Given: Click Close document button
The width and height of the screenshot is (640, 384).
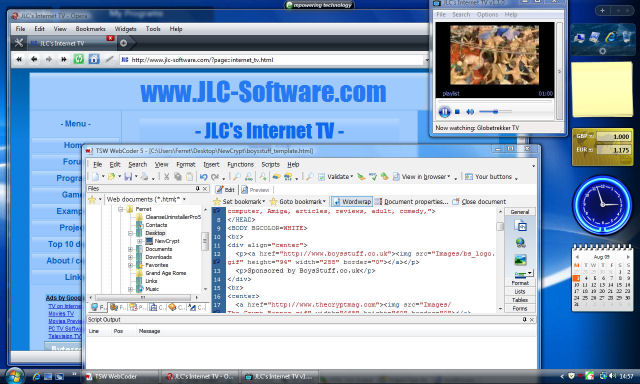Looking at the screenshot, I should tap(479, 201).
